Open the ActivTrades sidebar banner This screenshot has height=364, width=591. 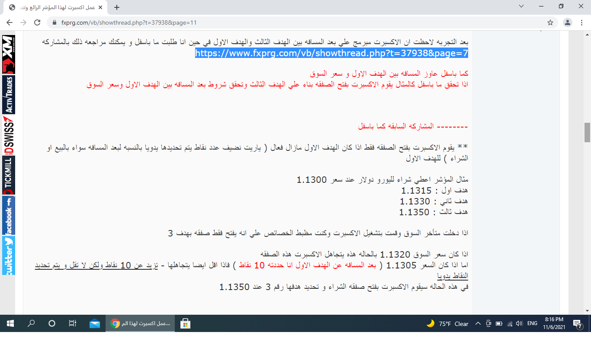point(9,95)
